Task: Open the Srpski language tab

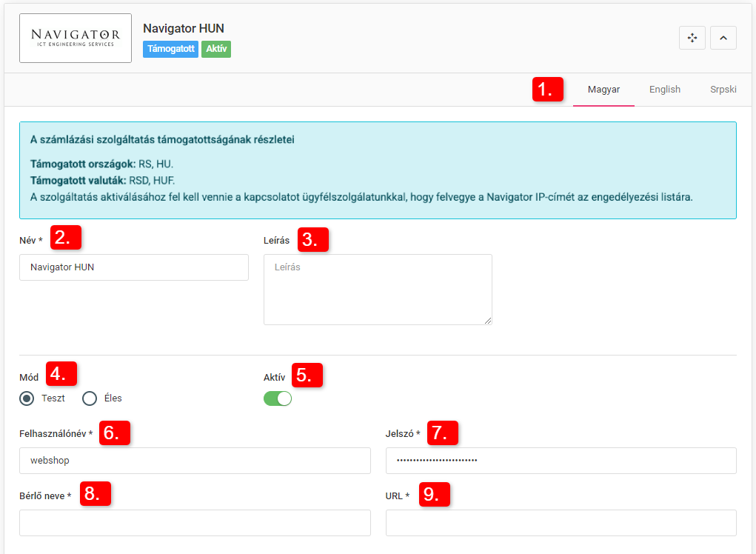Action: (x=723, y=90)
